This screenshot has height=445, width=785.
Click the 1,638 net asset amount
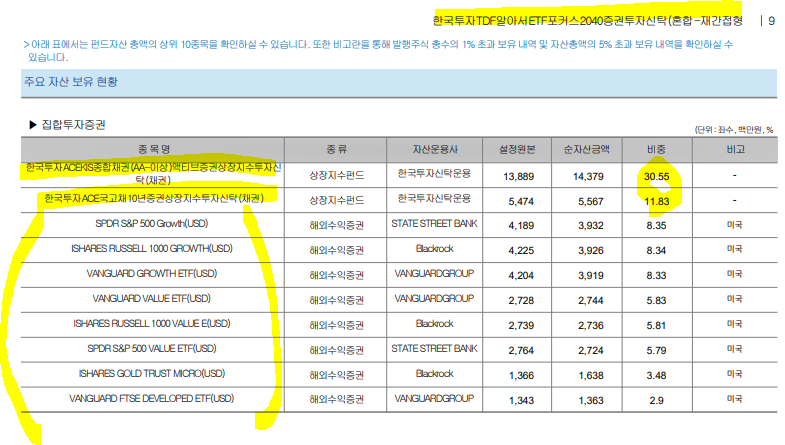[x=591, y=375]
